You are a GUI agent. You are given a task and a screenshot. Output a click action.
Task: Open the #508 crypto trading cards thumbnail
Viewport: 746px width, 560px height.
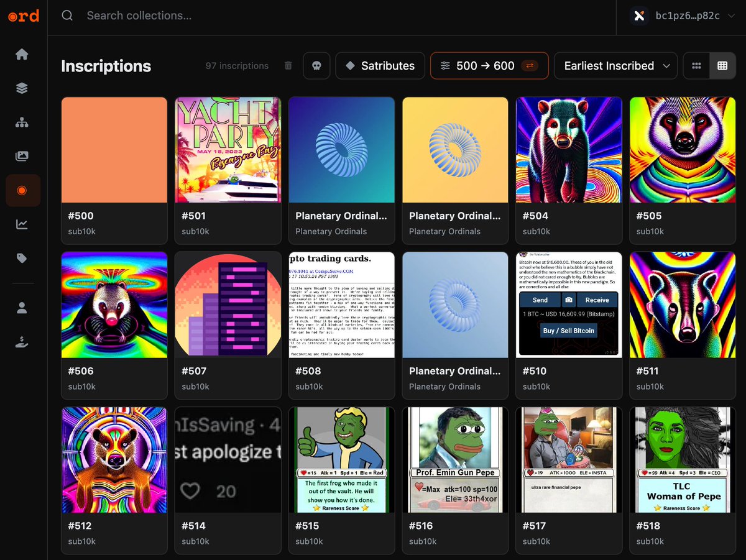tap(342, 305)
